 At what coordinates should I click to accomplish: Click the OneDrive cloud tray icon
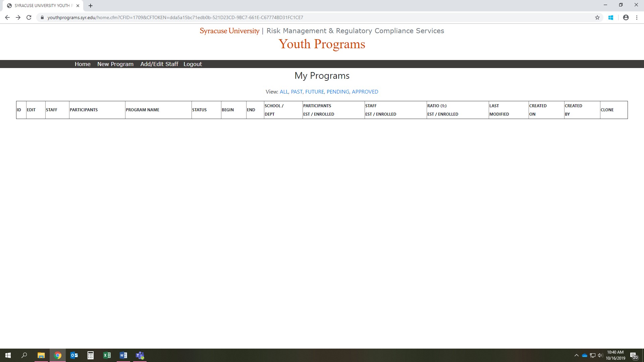584,355
